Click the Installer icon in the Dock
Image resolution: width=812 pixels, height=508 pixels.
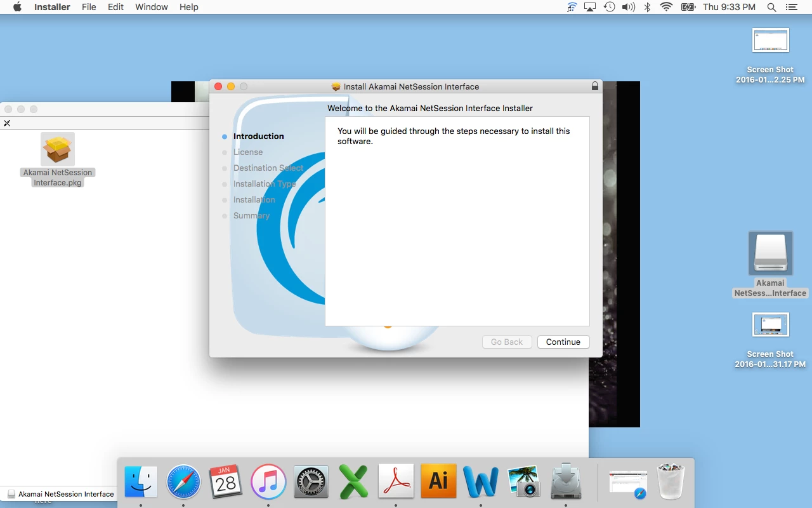tap(566, 482)
